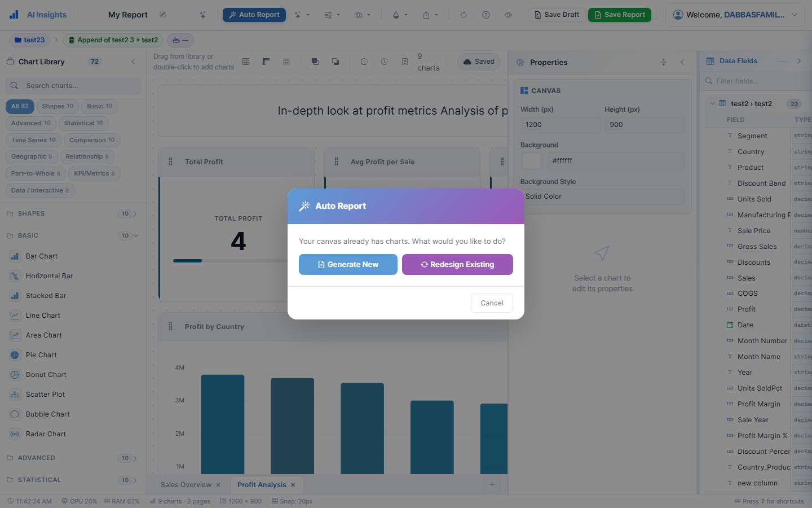
Task: Collapse the BASIC category section
Action: click(73, 236)
